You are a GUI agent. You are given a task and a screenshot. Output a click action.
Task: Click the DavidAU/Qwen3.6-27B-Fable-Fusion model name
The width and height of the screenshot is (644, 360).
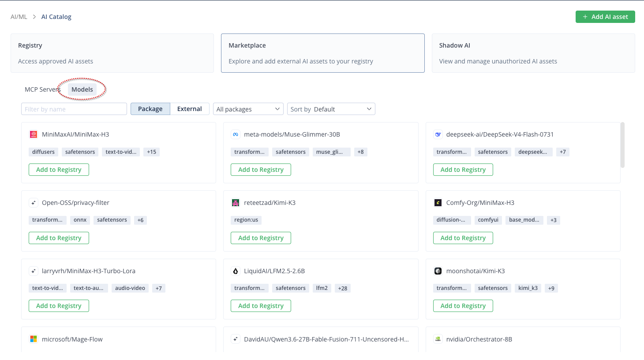coord(326,339)
